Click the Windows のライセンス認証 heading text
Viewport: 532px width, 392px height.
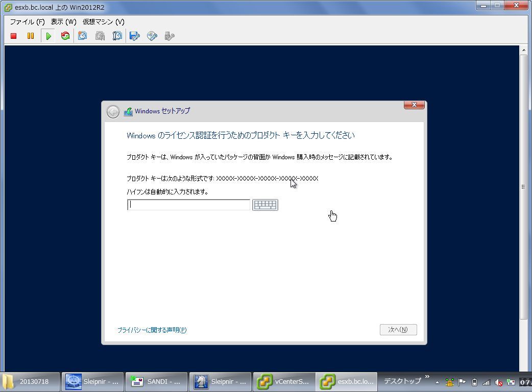pos(240,135)
